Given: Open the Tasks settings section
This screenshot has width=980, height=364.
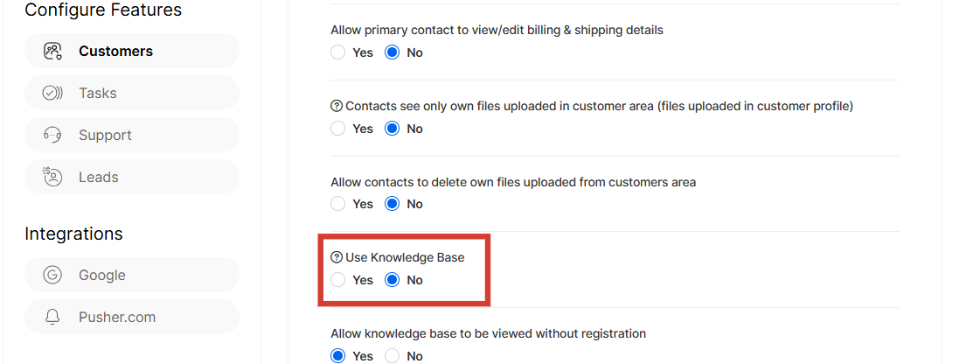Looking at the screenshot, I should [98, 93].
